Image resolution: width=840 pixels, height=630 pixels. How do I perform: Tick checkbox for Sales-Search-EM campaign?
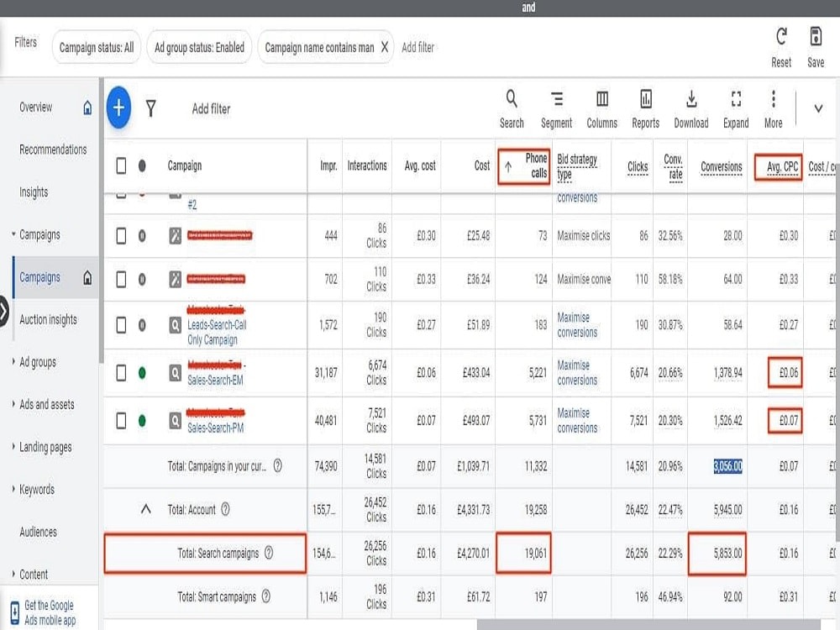click(x=121, y=372)
